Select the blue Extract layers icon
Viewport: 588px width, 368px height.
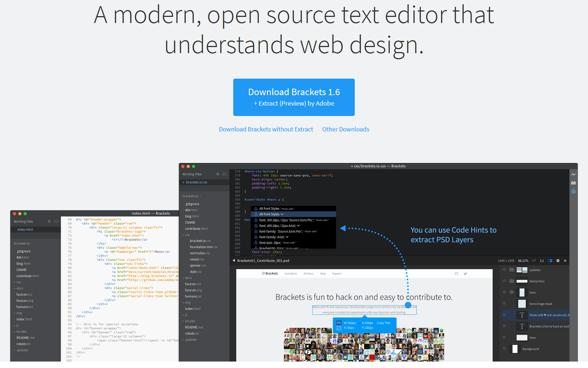[573, 191]
